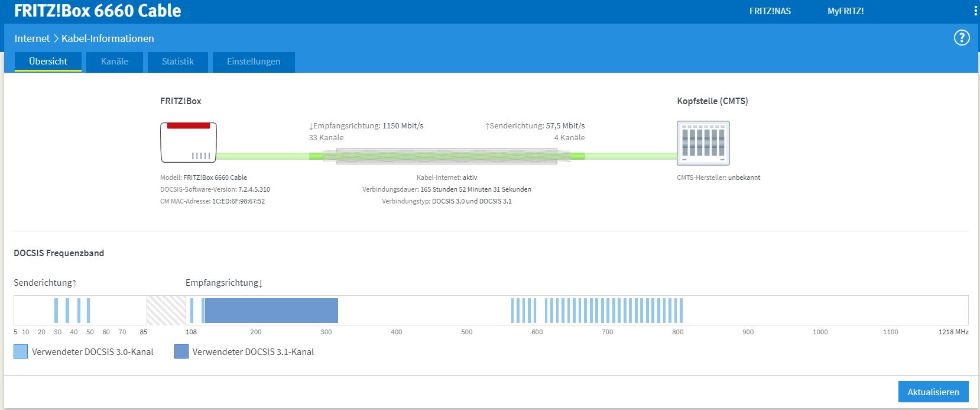Click the FRITZ!Box heading above device
Viewport: 980px width, 410px height.
tap(181, 101)
